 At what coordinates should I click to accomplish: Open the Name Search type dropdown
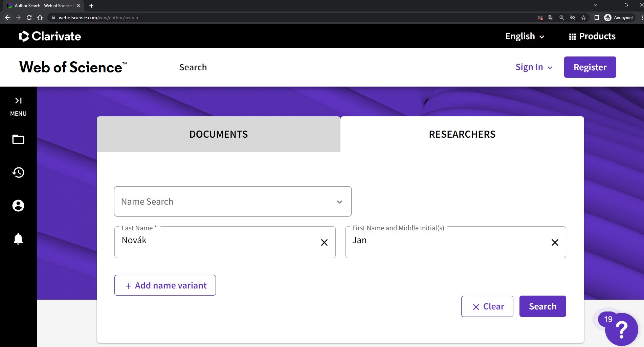point(233,202)
